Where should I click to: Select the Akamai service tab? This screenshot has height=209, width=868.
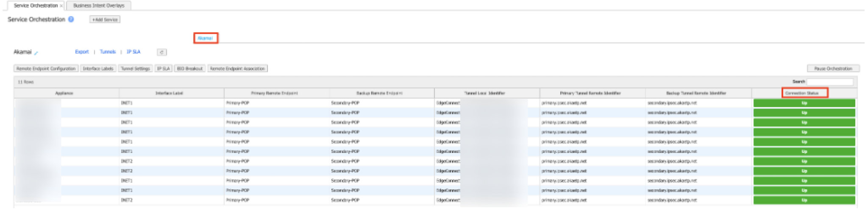tap(206, 38)
